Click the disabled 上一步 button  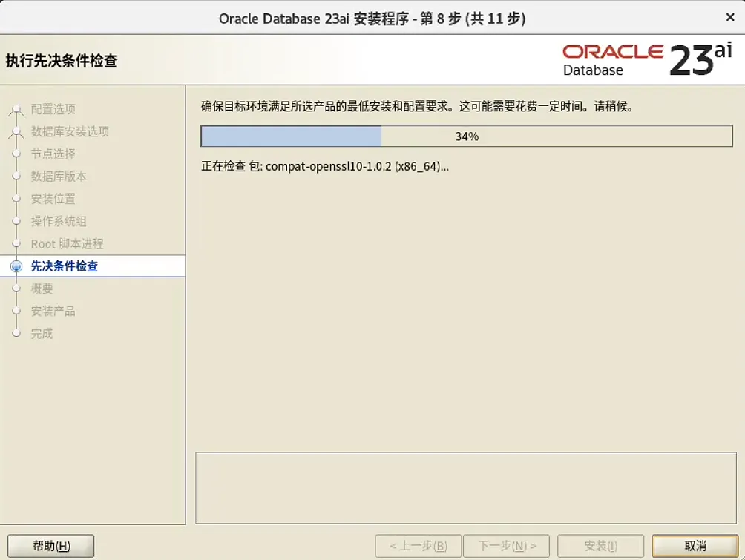(x=418, y=545)
